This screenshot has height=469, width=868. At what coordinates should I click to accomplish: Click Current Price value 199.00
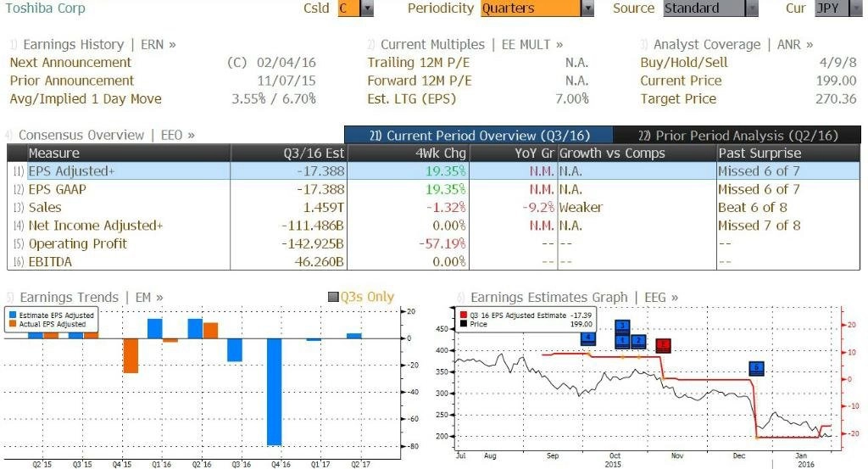pyautogui.click(x=836, y=81)
